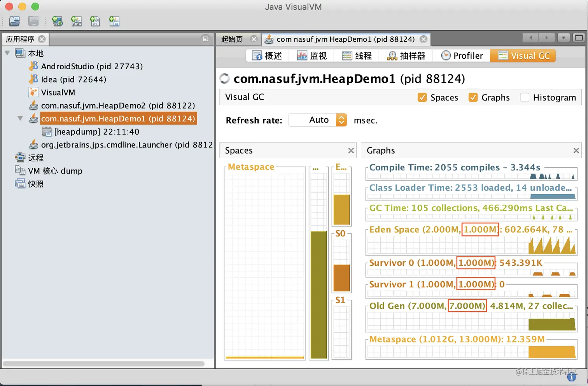Click the Save As toolbar icon
The width and height of the screenshot is (588, 386).
pos(33,21)
